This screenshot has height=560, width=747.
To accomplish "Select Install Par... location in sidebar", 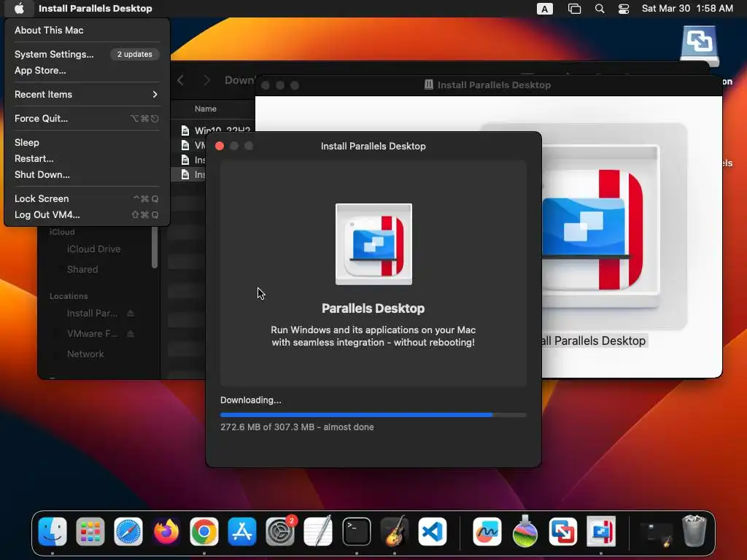I will point(92,314).
